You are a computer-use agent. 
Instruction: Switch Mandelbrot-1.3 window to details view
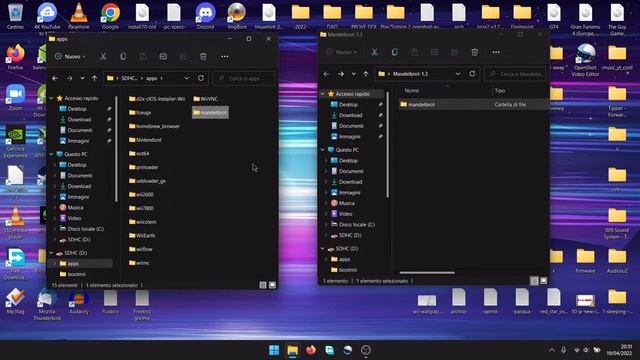534,281
